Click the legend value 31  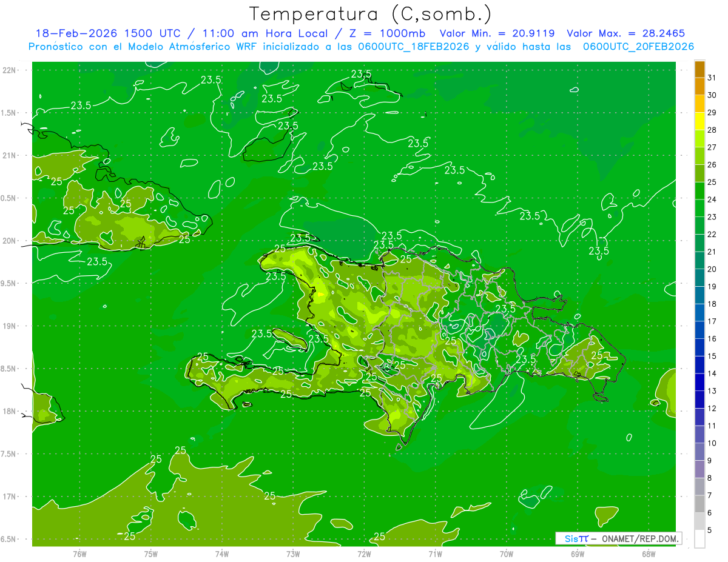click(x=712, y=78)
